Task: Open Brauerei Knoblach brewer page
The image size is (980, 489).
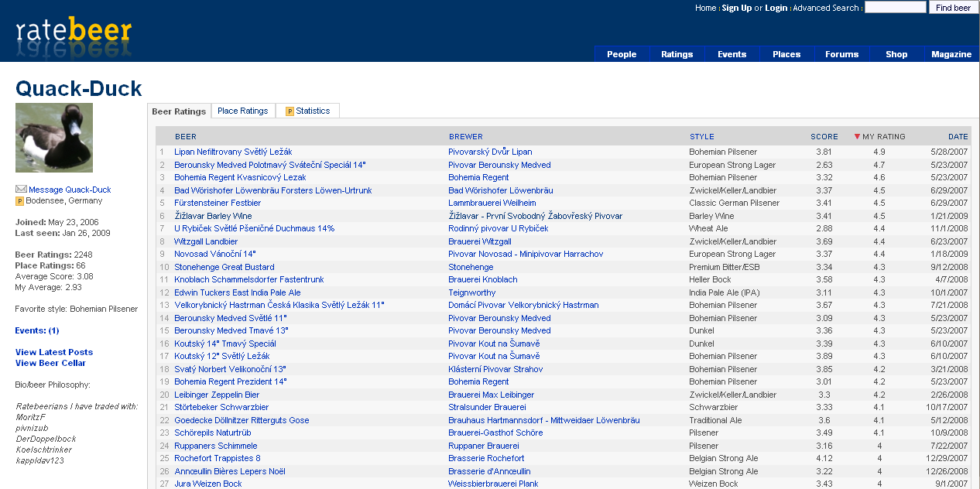Action: (x=483, y=280)
